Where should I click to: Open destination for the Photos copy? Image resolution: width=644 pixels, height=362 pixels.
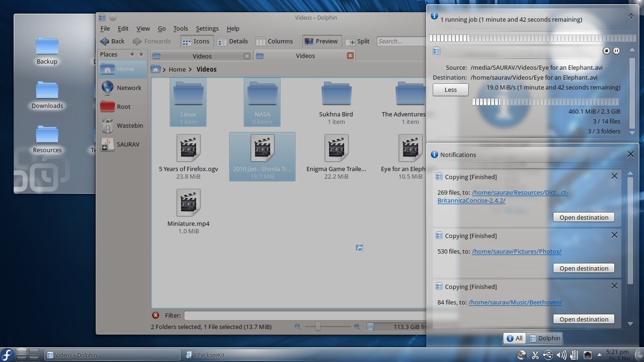584,268
